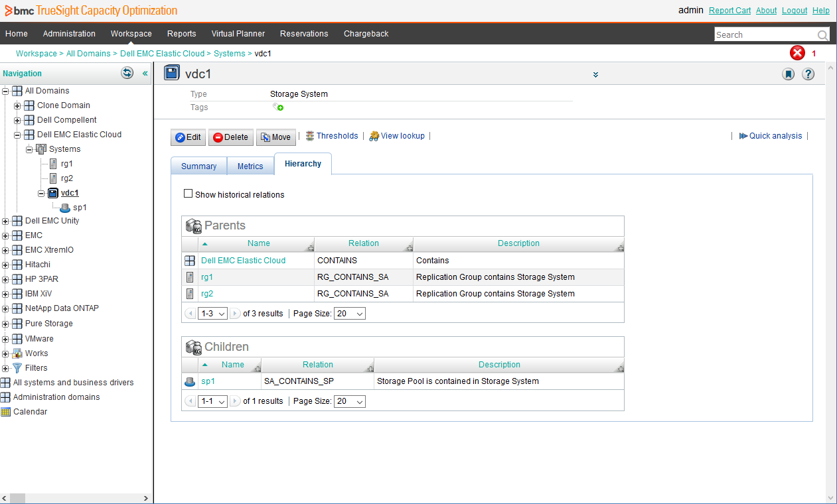Select sp1 in the navigation tree
Screen dimensions: 837x504
pos(80,208)
